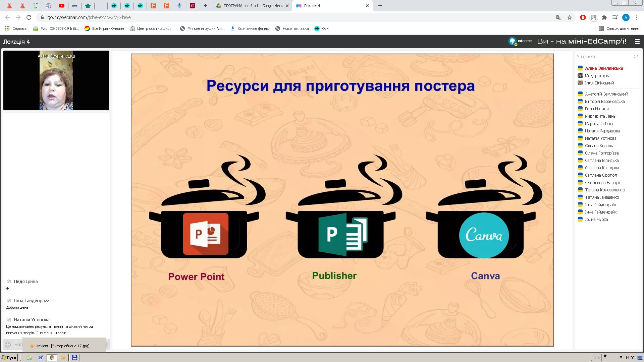This screenshot has height=362, width=644.
Task: Click the site lock icon in address bar
Action: coord(42,17)
